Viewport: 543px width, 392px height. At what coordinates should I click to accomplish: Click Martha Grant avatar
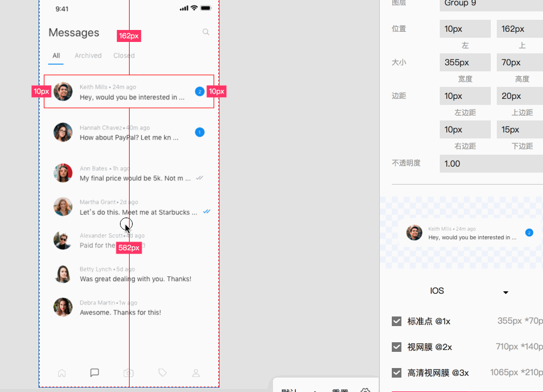pos(63,207)
